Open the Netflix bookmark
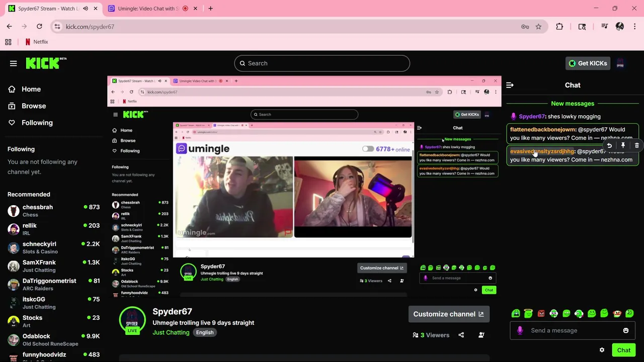Viewport: 644px width, 362px height. click(x=36, y=42)
